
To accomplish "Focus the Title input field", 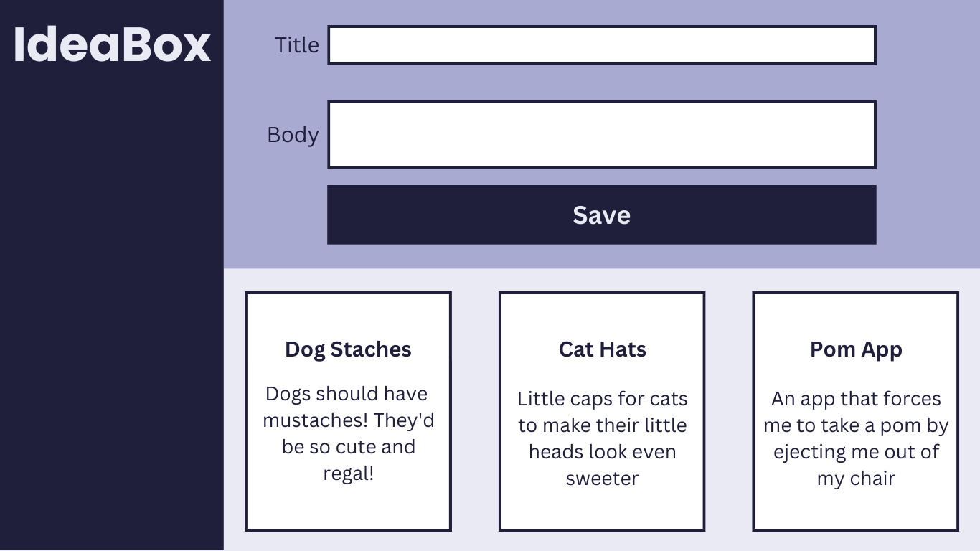I will pos(601,45).
